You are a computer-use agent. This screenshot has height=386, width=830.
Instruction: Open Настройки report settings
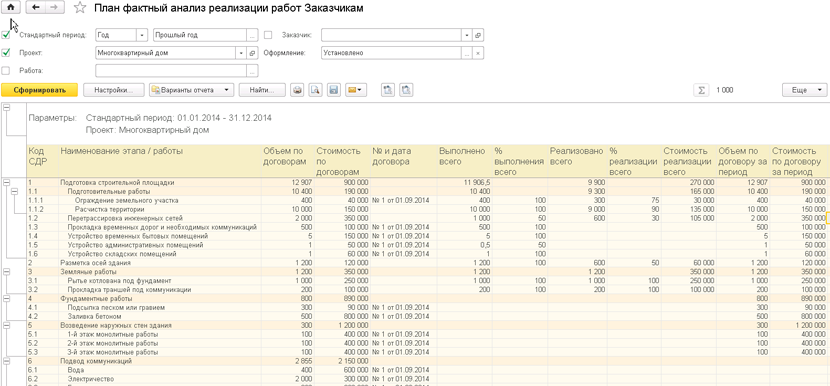(x=114, y=90)
